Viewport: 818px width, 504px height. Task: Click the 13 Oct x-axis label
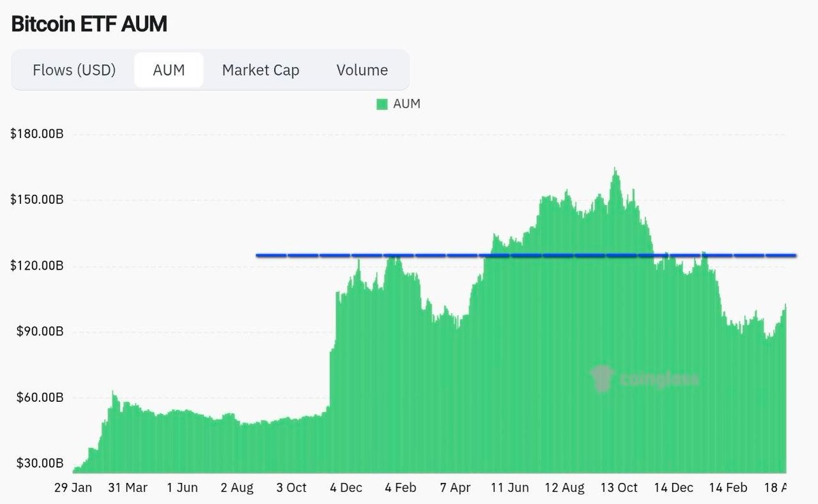pyautogui.click(x=620, y=488)
